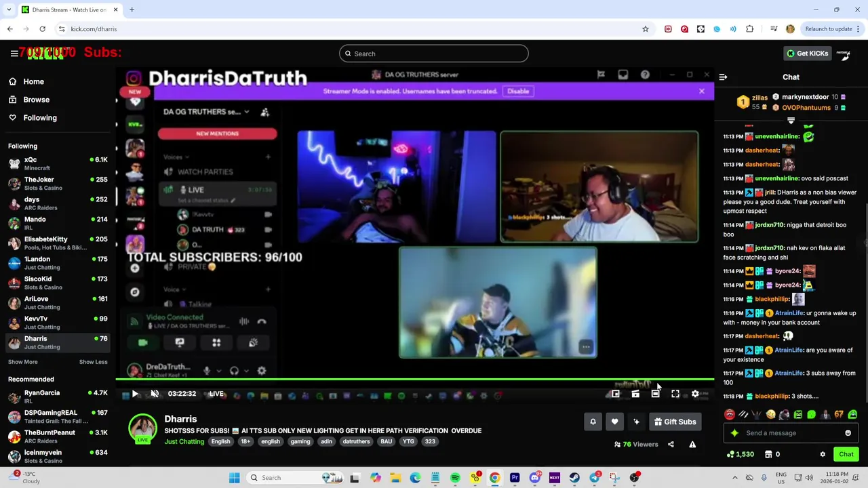The image size is (868, 488).
Task: Open Dharris live avatar under the player
Action: click(x=142, y=429)
